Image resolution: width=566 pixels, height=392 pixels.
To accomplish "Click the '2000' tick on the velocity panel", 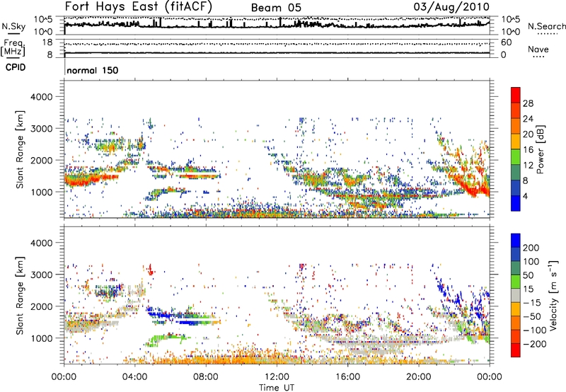I will (x=41, y=306).
